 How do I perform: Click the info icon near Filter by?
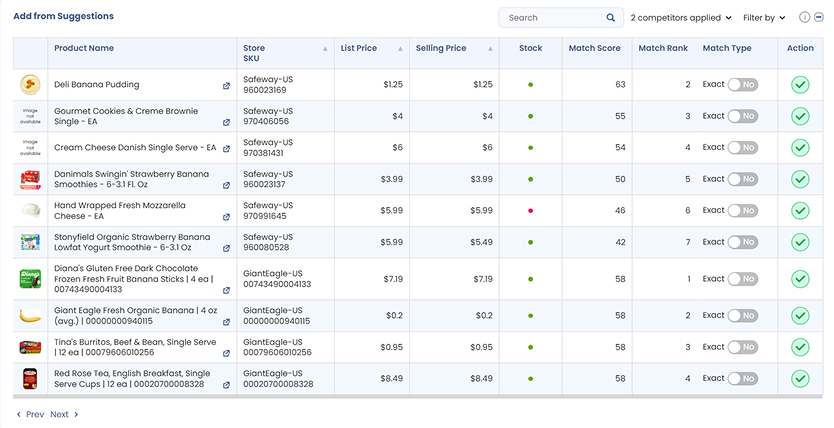(804, 18)
